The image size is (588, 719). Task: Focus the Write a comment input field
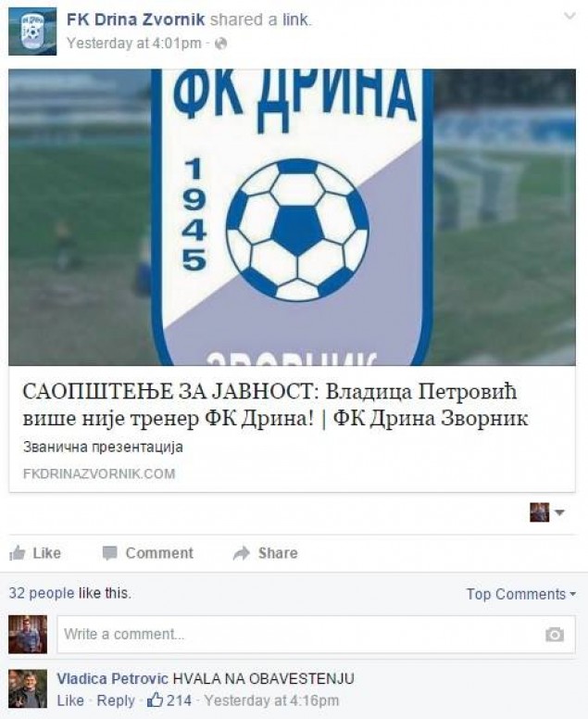pos(316,635)
